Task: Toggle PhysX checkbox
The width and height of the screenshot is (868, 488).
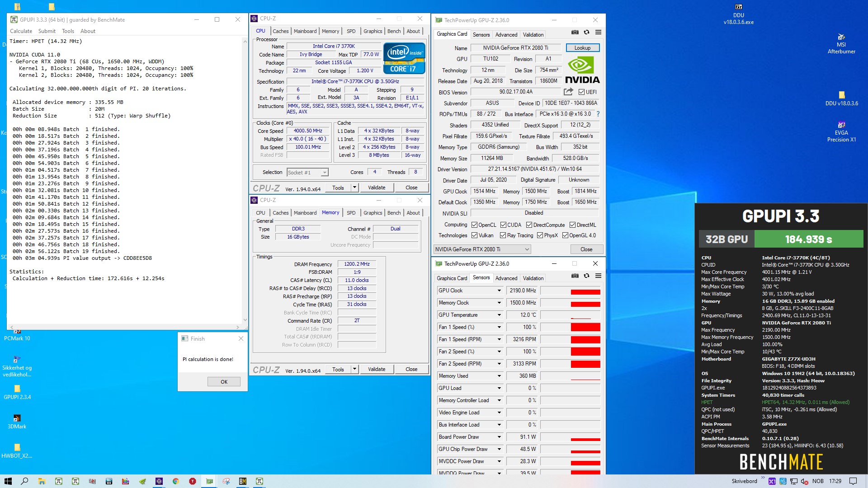Action: coord(540,235)
